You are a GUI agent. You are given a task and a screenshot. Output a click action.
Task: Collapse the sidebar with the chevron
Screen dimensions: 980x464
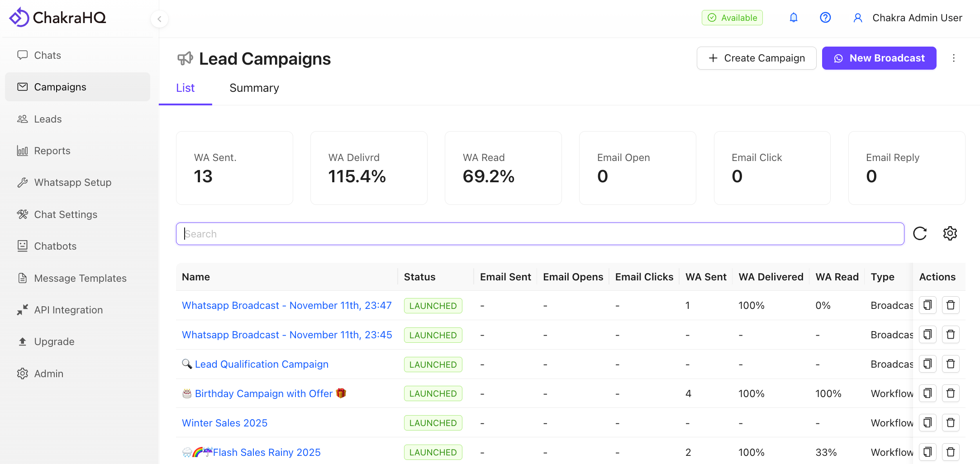pos(159,19)
